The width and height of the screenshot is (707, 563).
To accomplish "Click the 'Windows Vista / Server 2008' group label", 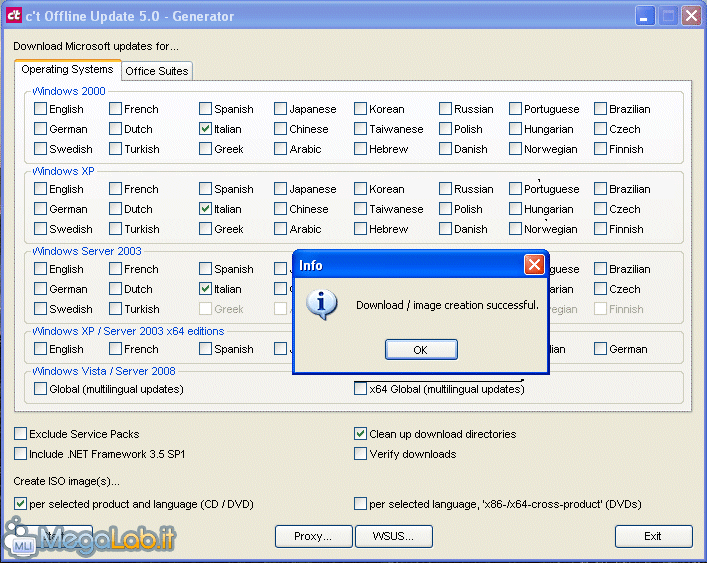I will click(104, 371).
